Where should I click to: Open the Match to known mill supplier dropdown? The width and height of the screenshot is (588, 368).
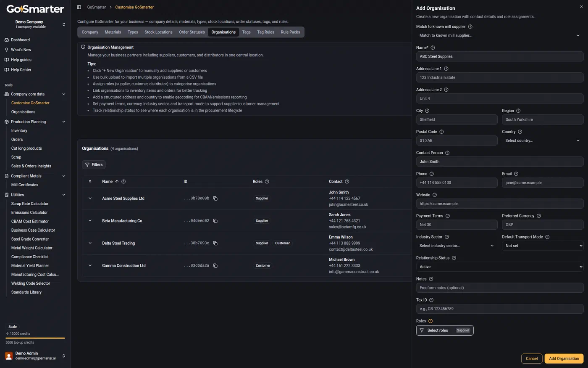tap(500, 35)
